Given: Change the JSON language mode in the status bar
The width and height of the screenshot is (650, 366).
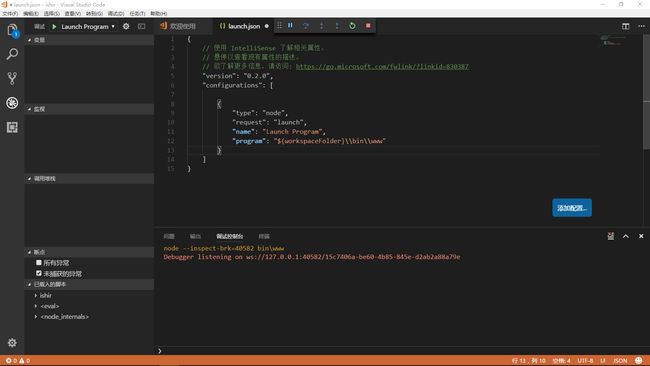Looking at the screenshot, I should pos(620,361).
